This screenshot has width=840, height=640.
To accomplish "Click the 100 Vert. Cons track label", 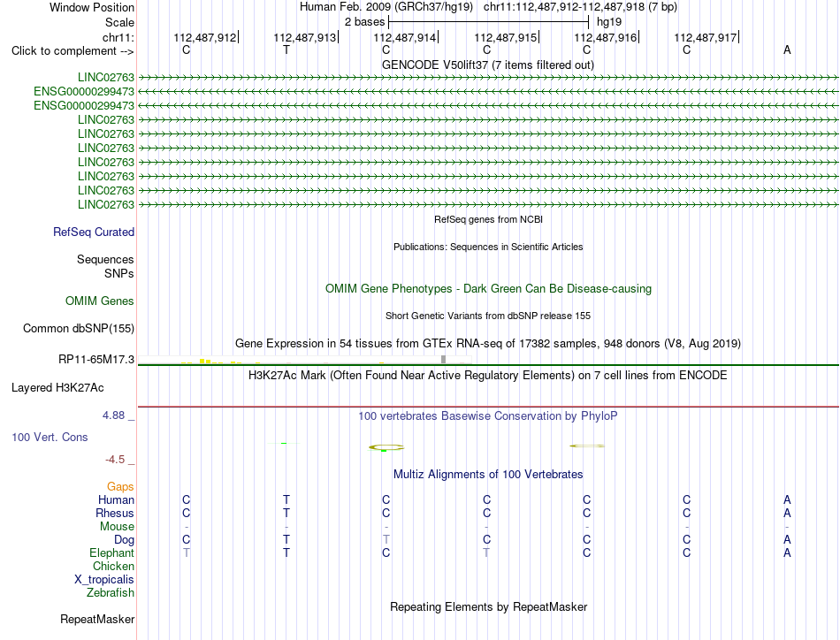I will coord(50,437).
